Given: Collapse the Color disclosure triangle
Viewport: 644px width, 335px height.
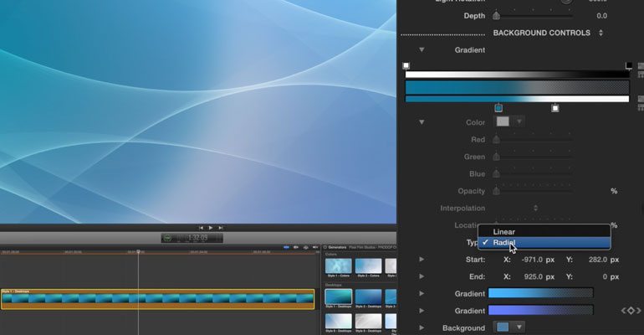Looking at the screenshot, I should [422, 122].
